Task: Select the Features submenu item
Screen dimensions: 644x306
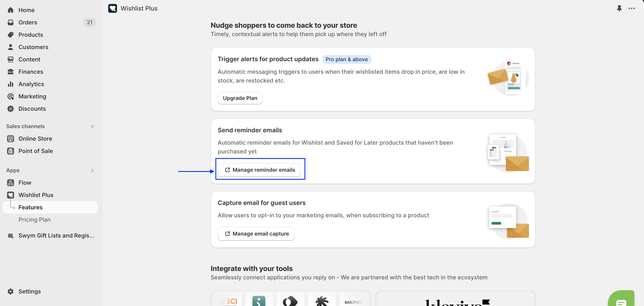Action: [31, 207]
